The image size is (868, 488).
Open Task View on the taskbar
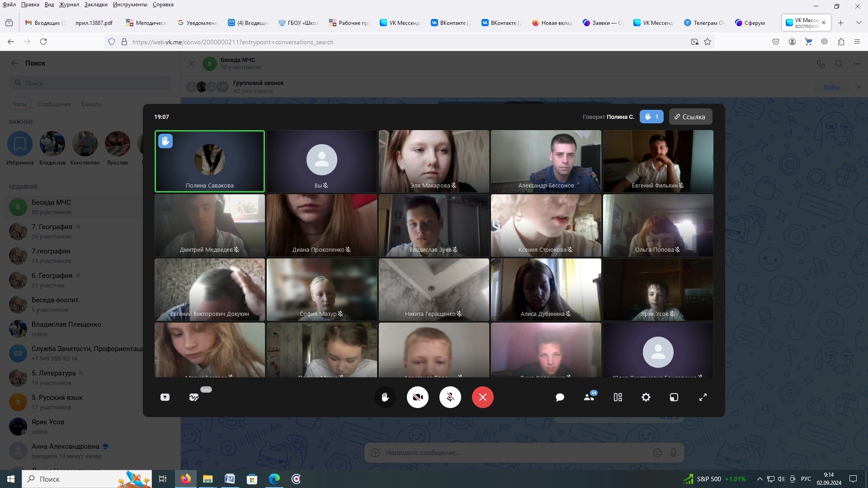[163, 479]
